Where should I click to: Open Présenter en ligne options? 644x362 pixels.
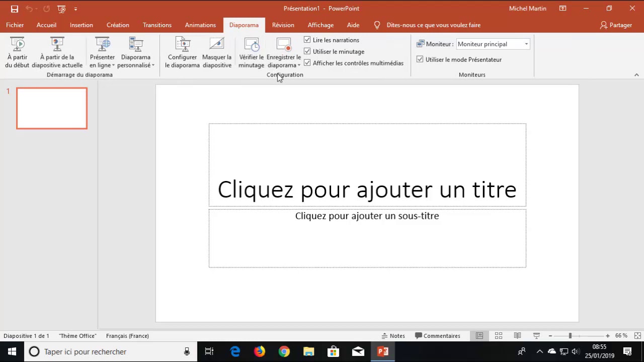point(102,52)
